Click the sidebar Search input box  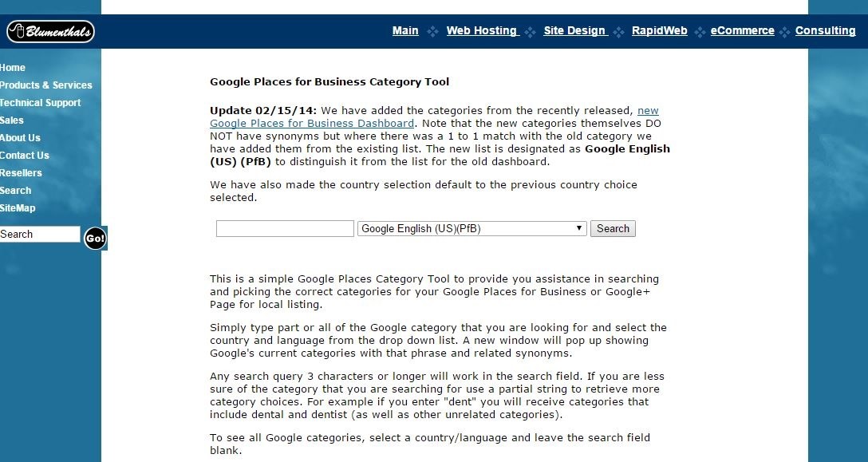pos(40,235)
